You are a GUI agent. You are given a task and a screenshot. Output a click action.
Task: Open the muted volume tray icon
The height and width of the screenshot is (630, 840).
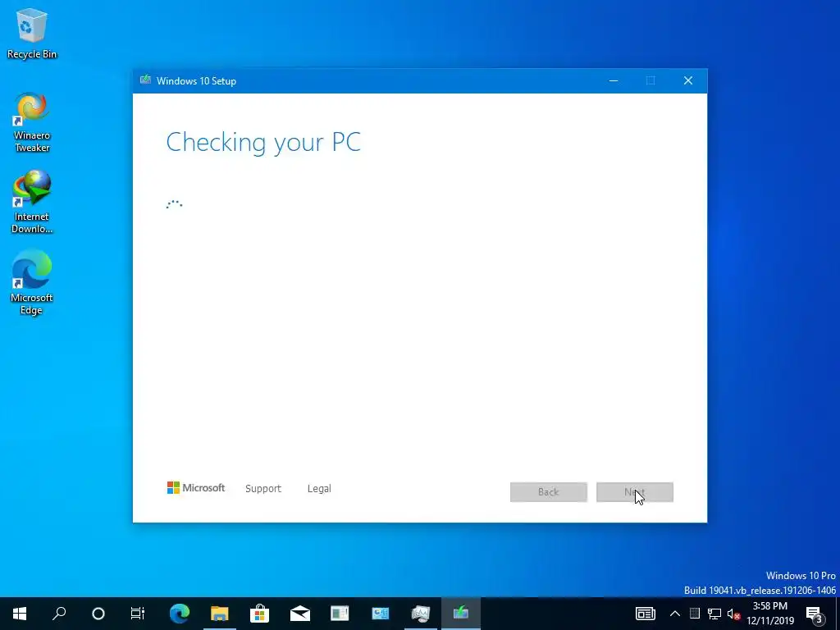click(x=733, y=614)
